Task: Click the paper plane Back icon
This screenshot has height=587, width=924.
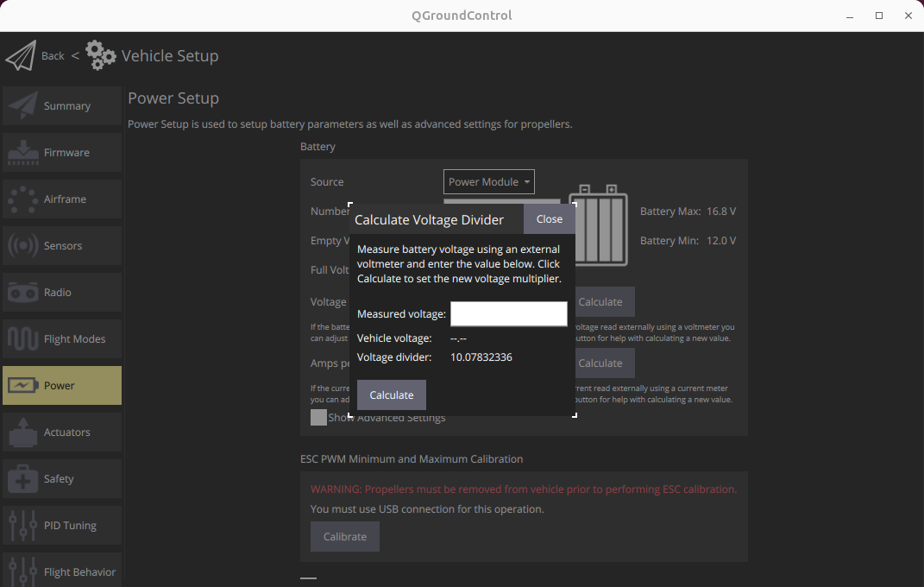Action: pyautogui.click(x=21, y=56)
